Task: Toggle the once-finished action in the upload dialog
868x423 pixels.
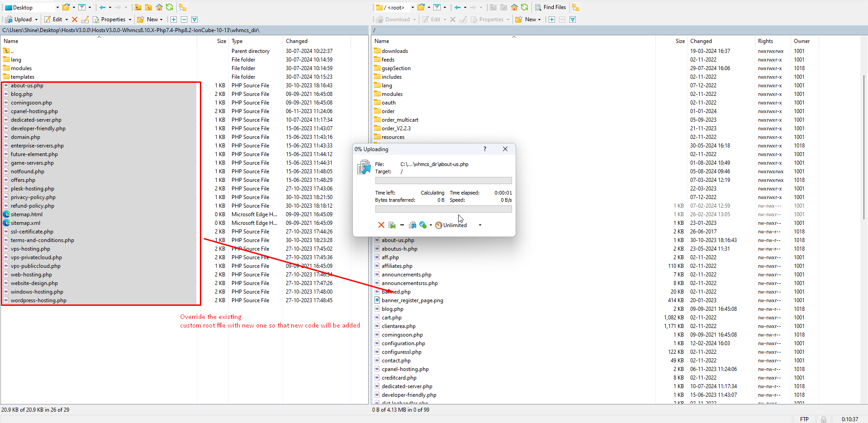Action: [x=423, y=225]
